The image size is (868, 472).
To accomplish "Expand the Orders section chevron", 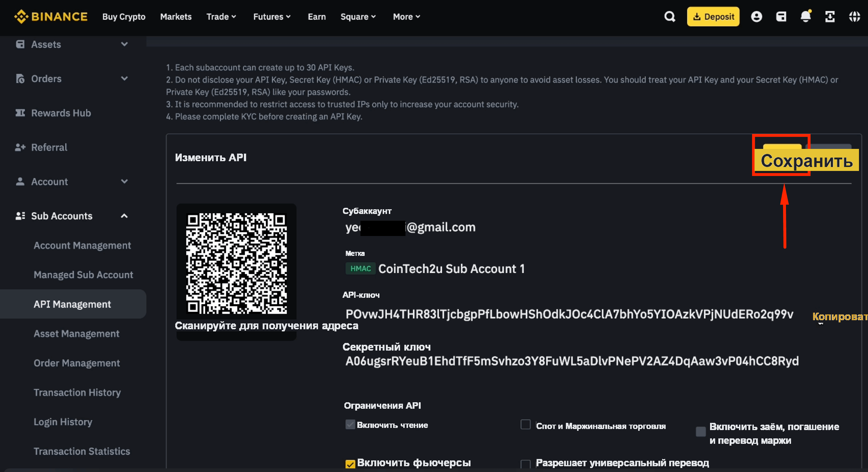I will pos(124,78).
